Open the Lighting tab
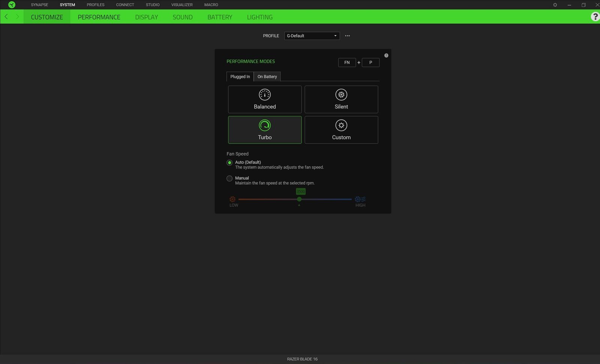Viewport: 600px width, 364px height. [259, 17]
